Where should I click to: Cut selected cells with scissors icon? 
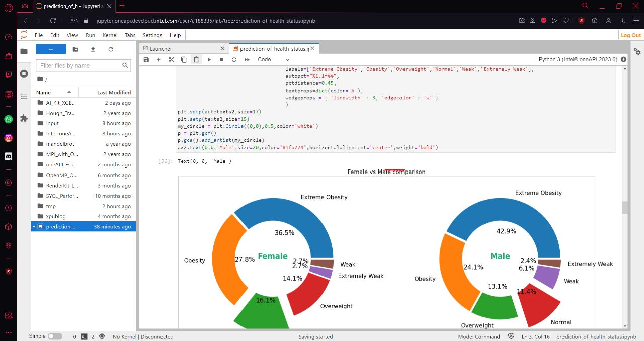[171, 59]
